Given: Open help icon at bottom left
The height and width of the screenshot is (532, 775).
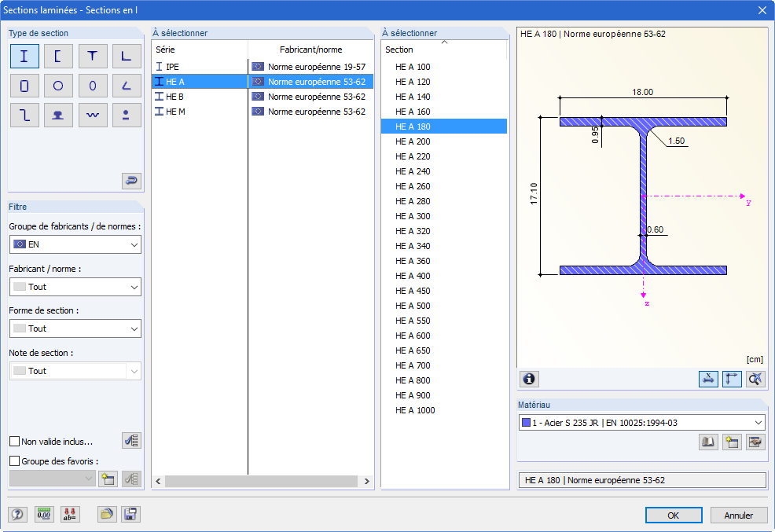Looking at the screenshot, I should tap(17, 515).
